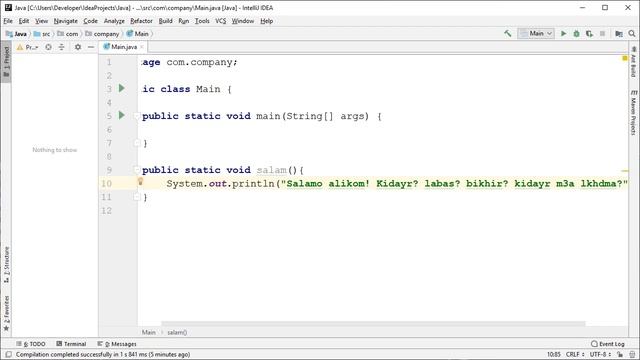Image resolution: width=640 pixels, height=360 pixels.
Task: Open the Analyze menu
Action: pyautogui.click(x=114, y=21)
